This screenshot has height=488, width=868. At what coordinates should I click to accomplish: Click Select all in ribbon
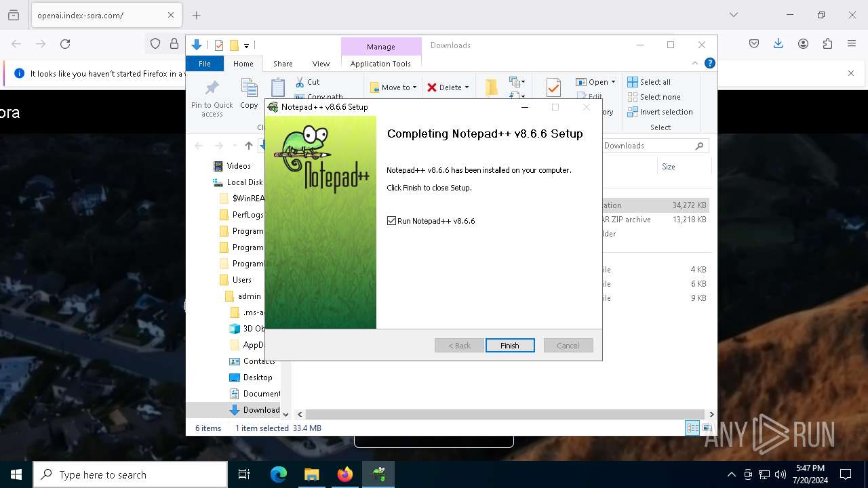coord(649,82)
